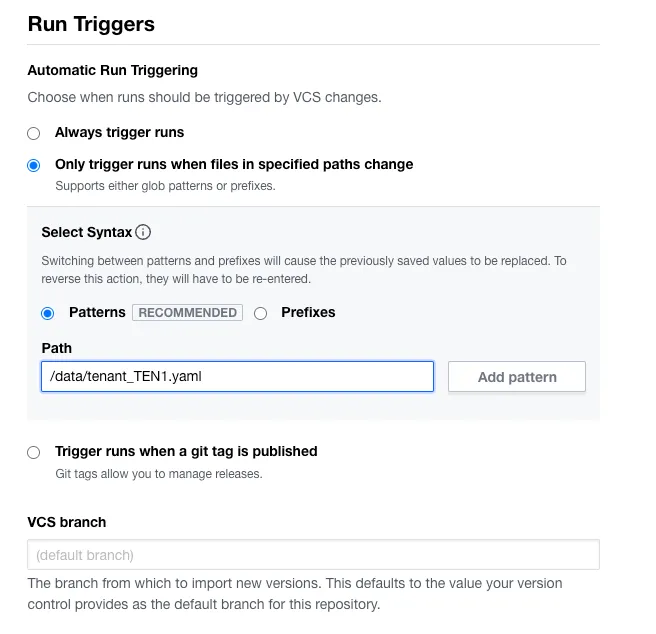The image size is (656, 634).
Task: Click the 'Choose when runs should be triggered' description
Action: tap(204, 98)
